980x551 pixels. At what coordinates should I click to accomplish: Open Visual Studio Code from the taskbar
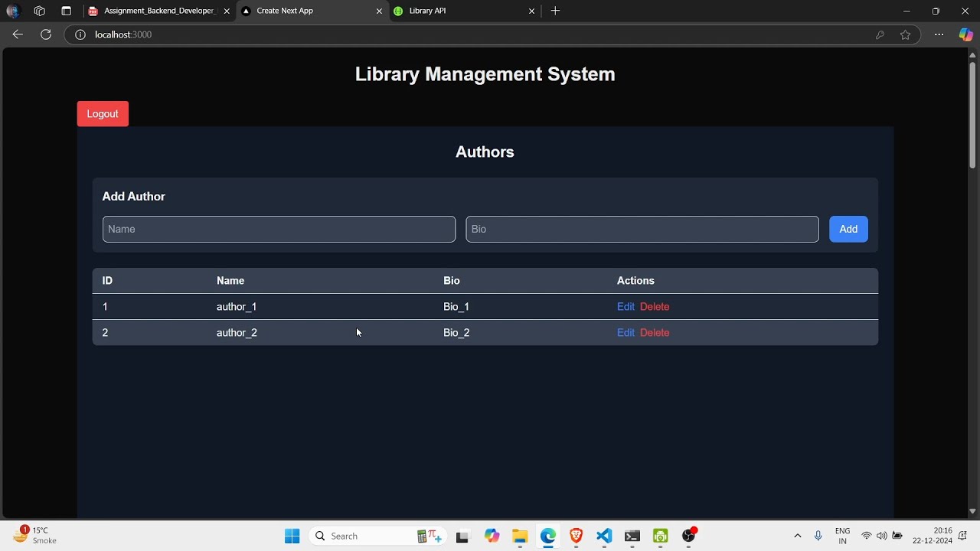point(604,536)
